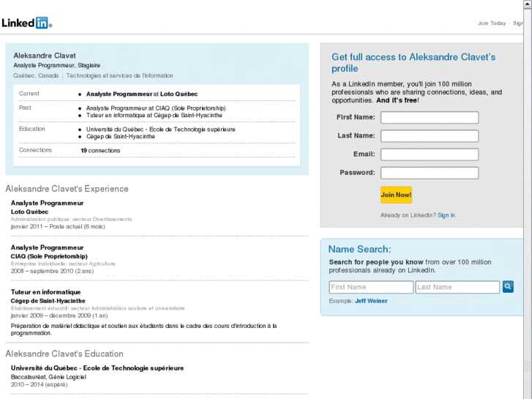This screenshot has width=532, height=399.
Task: Click the Last Name signup field
Action: click(x=430, y=136)
